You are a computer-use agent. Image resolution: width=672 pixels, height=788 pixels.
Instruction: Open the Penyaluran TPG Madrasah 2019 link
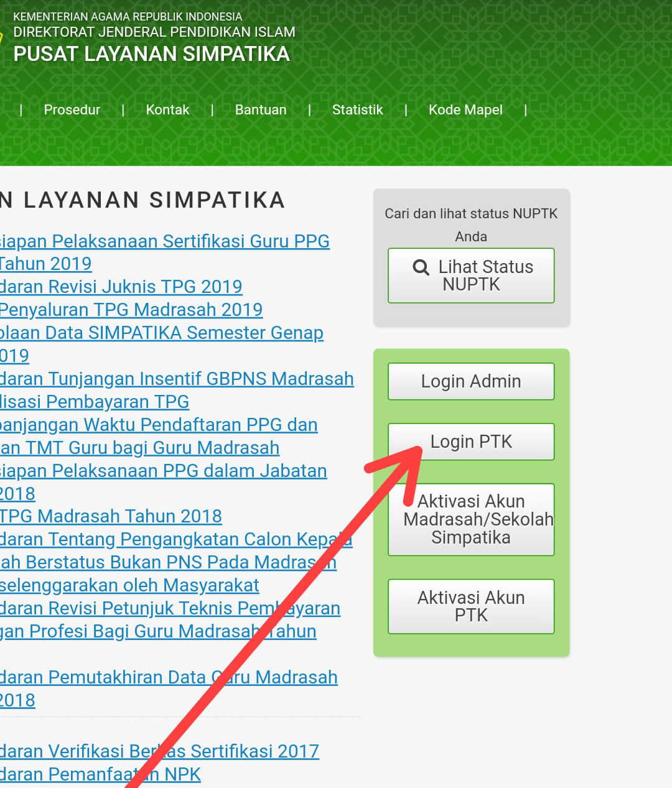click(x=131, y=310)
